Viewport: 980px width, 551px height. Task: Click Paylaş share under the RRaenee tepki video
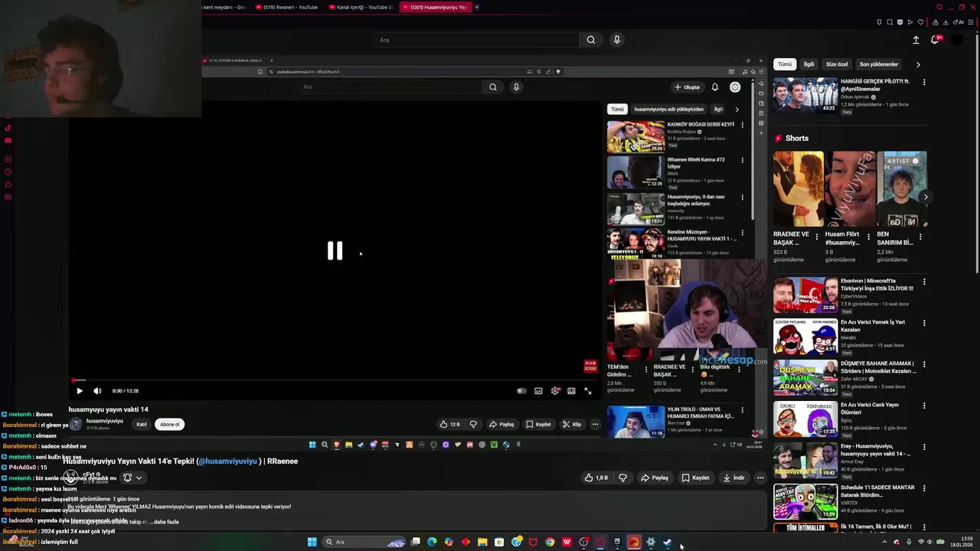pos(655,478)
